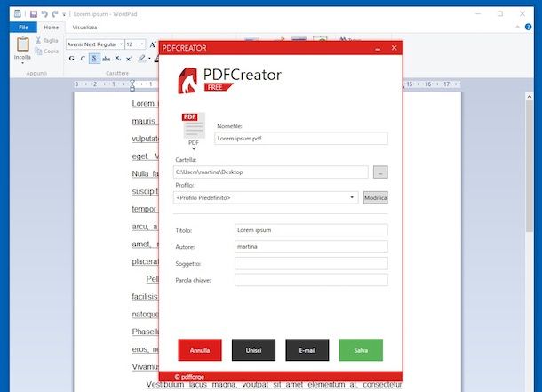
Task: Collapse the WordPad ribbon
Action: point(517,27)
